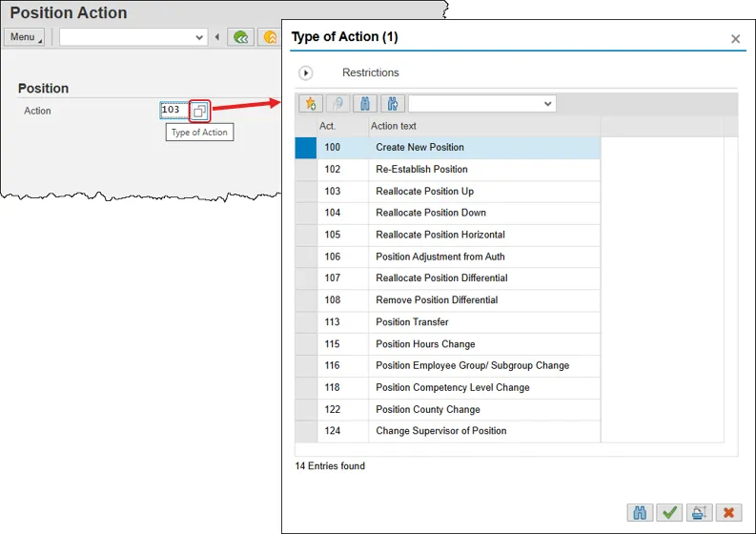756x534 pixels.
Task: Select Position Competency Level Change entry
Action: coord(448,388)
